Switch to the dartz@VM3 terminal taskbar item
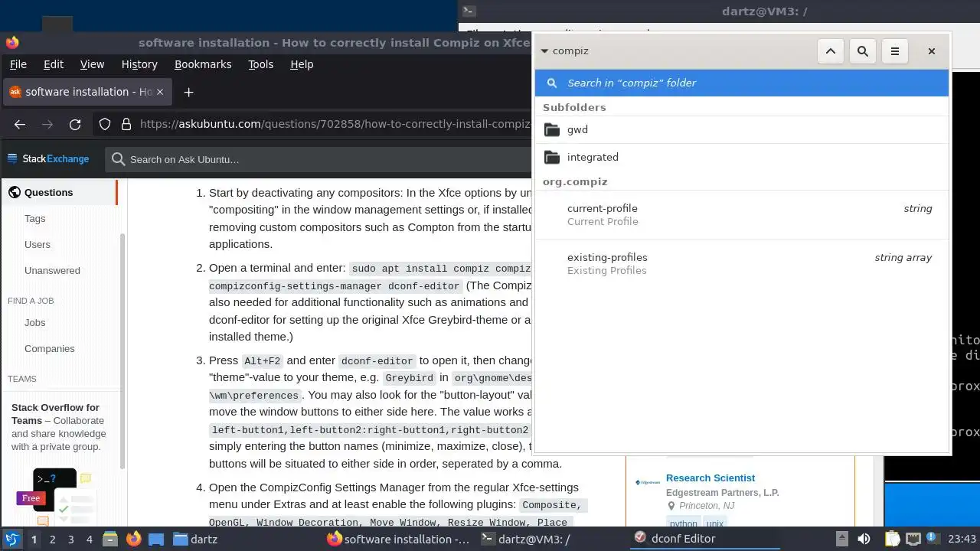This screenshot has height=551, width=980. pos(525,540)
